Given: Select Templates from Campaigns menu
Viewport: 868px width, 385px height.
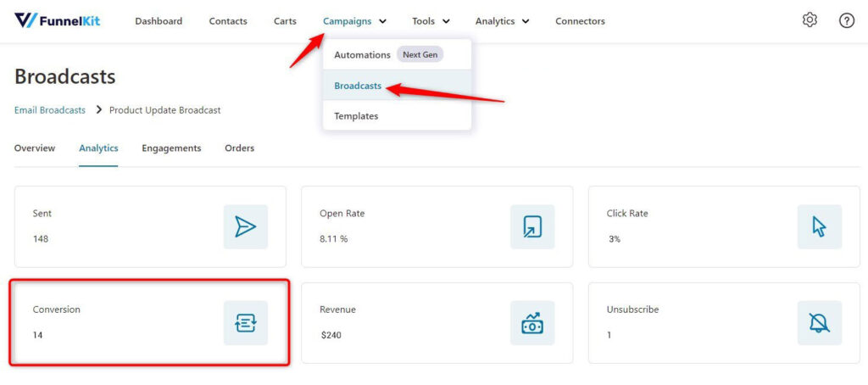Looking at the screenshot, I should click(397, 116).
